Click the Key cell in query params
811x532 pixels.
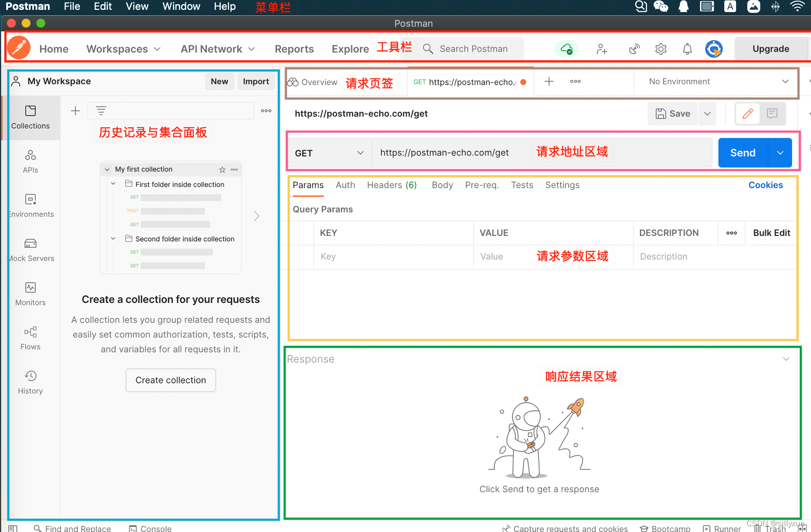coord(393,257)
